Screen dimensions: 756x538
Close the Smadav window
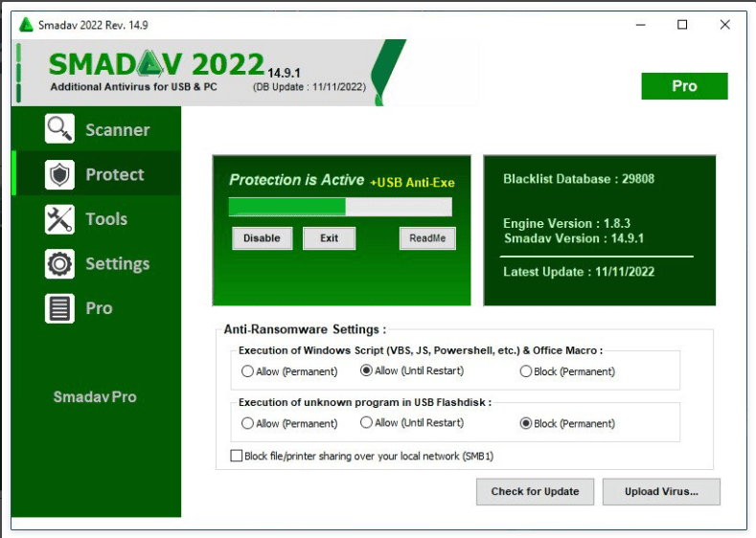[x=724, y=25]
